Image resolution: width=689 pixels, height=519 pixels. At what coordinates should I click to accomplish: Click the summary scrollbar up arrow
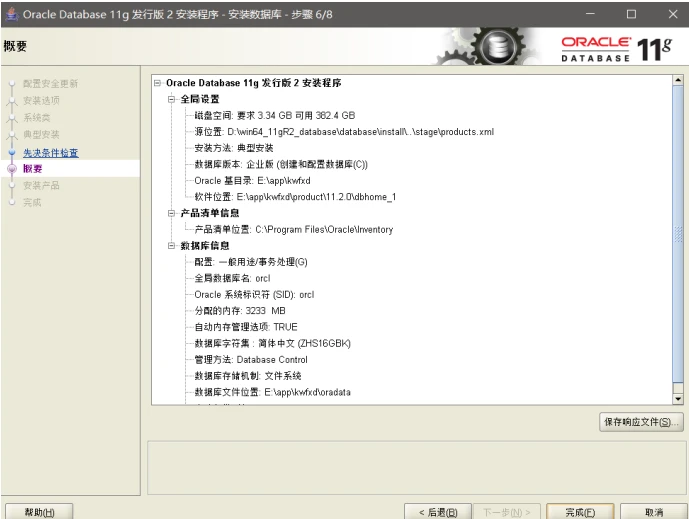point(678,80)
